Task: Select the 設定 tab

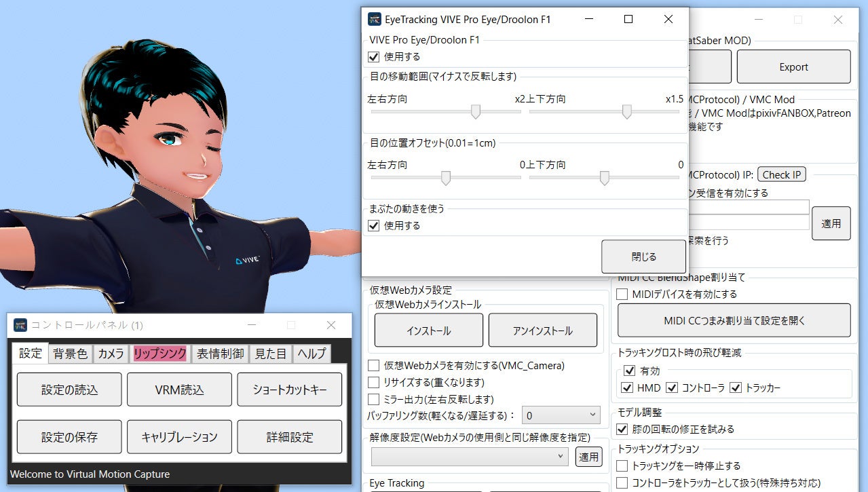Action: click(x=31, y=353)
